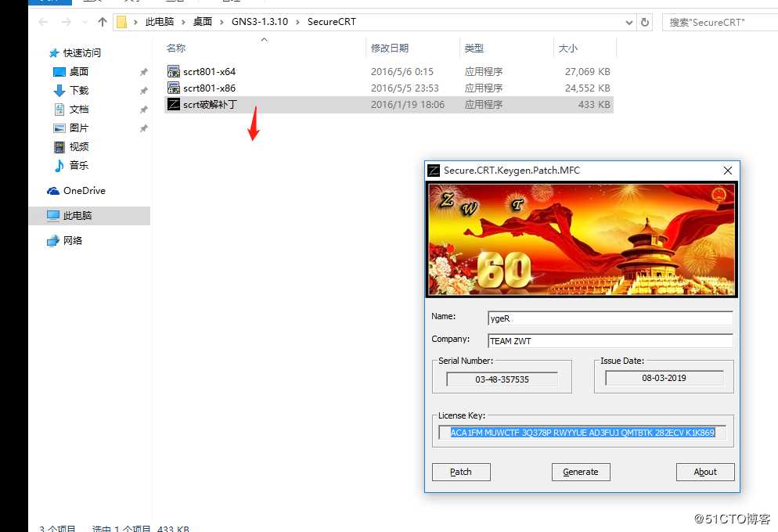Select file name scrt801-x64
The image size is (778, 532).
(x=210, y=72)
